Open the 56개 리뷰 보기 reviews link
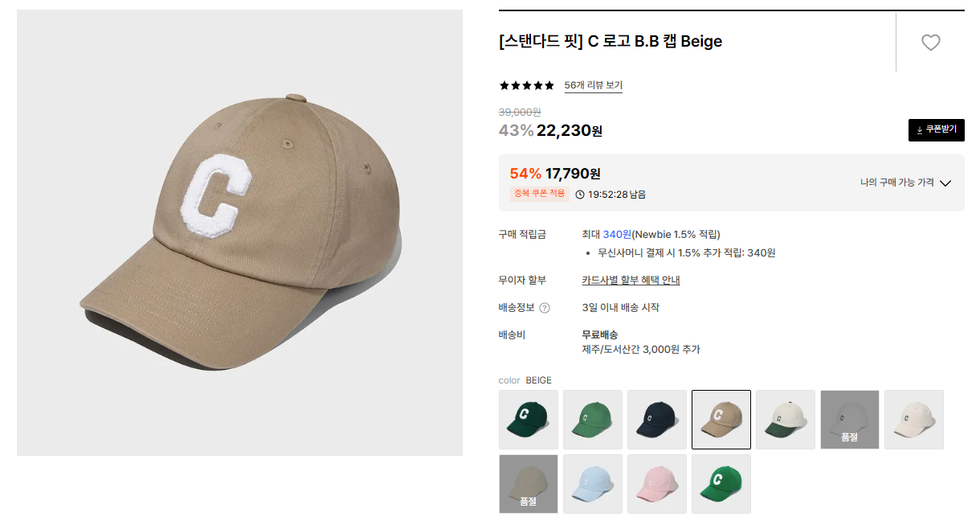This screenshot has width=980, height=525. [593, 85]
